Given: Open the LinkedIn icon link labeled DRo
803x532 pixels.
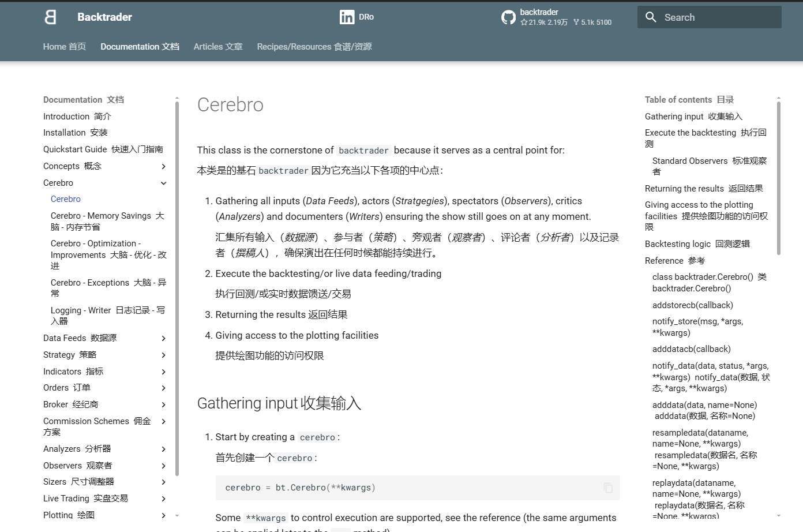Looking at the screenshot, I should click(x=347, y=17).
